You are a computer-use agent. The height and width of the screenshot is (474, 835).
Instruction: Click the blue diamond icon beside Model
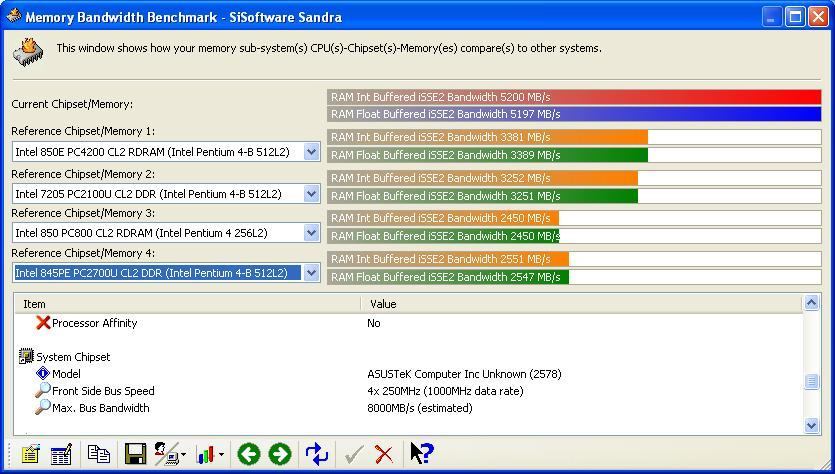(43, 373)
